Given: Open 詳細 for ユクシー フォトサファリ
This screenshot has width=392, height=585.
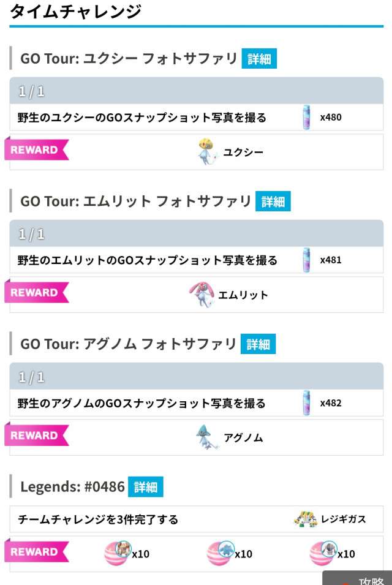Looking at the screenshot, I should click(259, 59).
